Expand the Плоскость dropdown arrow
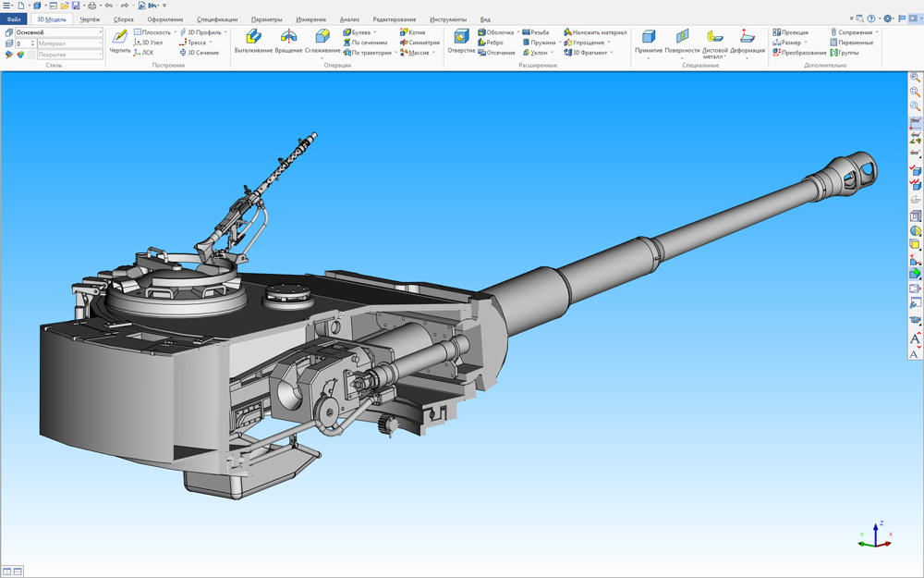The width and height of the screenshot is (924, 578). click(175, 32)
